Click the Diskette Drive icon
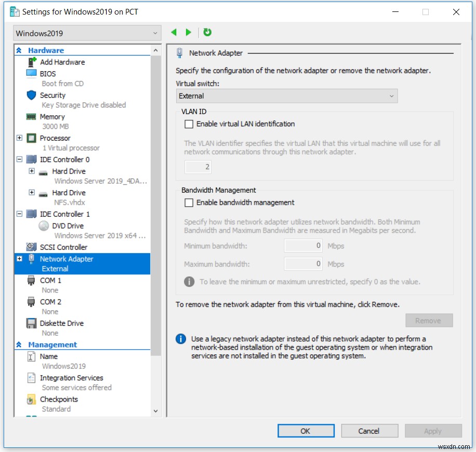This screenshot has height=452, width=476. [31, 323]
